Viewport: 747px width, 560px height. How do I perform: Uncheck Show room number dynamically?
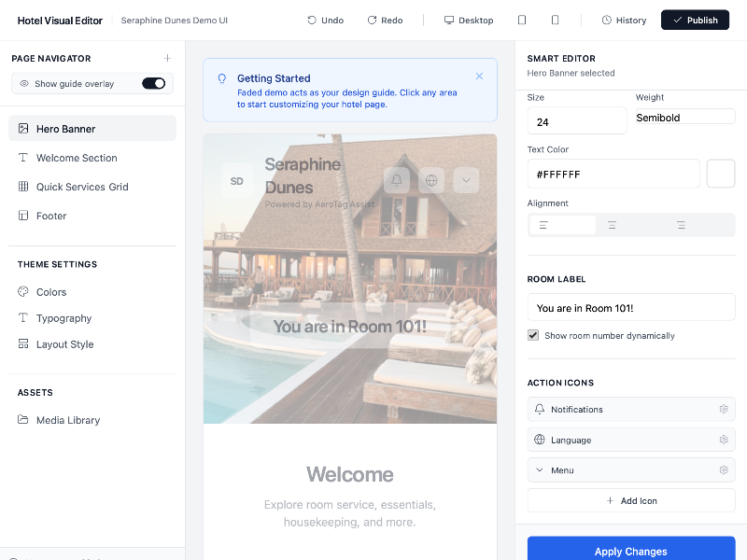[533, 335]
